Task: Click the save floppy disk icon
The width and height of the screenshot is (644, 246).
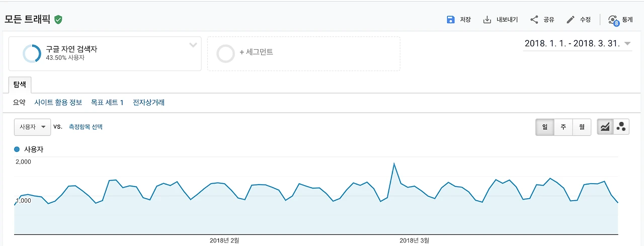Action: (451, 20)
